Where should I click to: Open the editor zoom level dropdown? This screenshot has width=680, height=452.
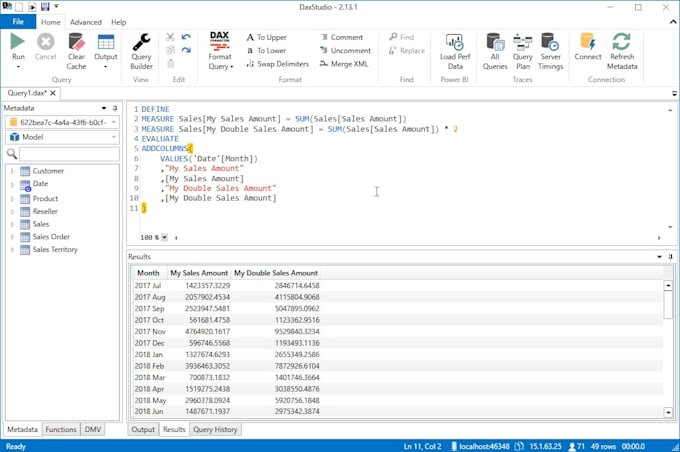pos(164,237)
